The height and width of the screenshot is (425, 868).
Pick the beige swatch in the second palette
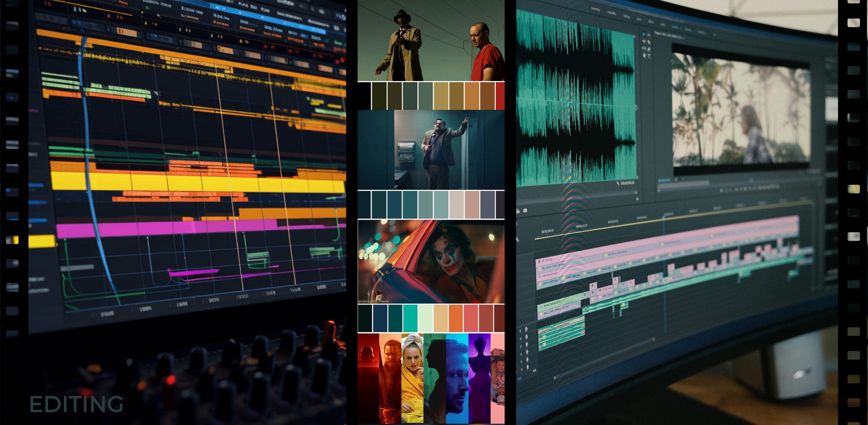(456, 205)
